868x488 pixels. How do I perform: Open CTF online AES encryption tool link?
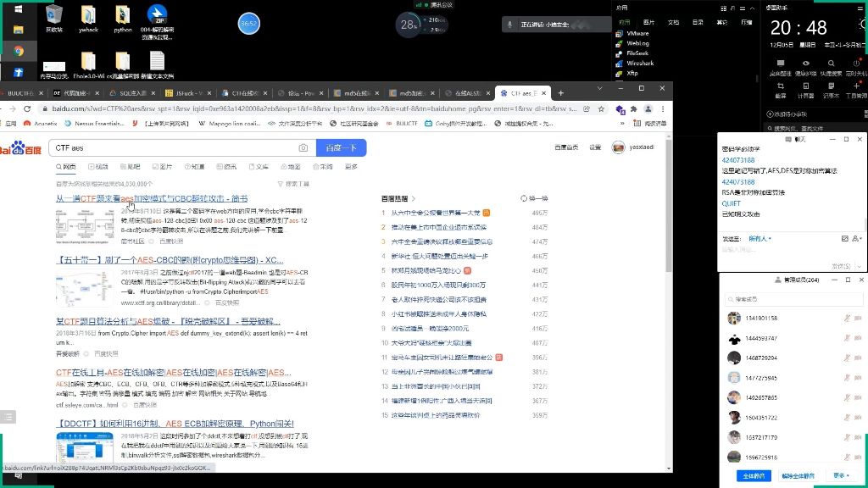(173, 373)
